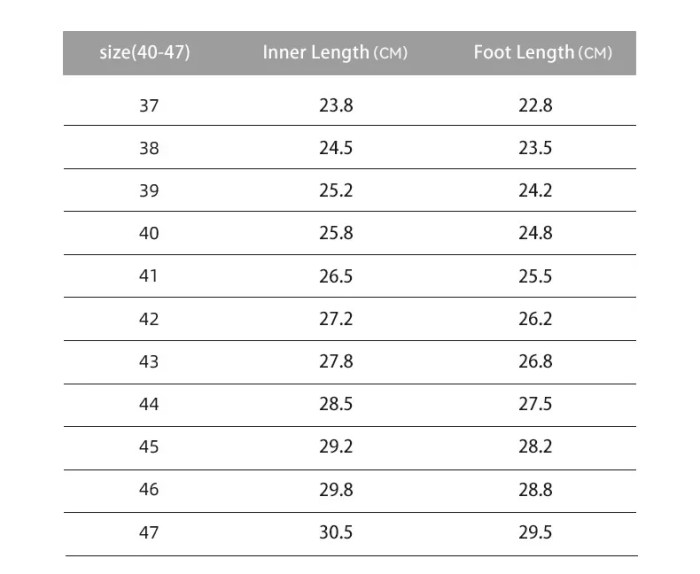Select size 40 row label
The image size is (700, 574).
pyautogui.click(x=149, y=233)
